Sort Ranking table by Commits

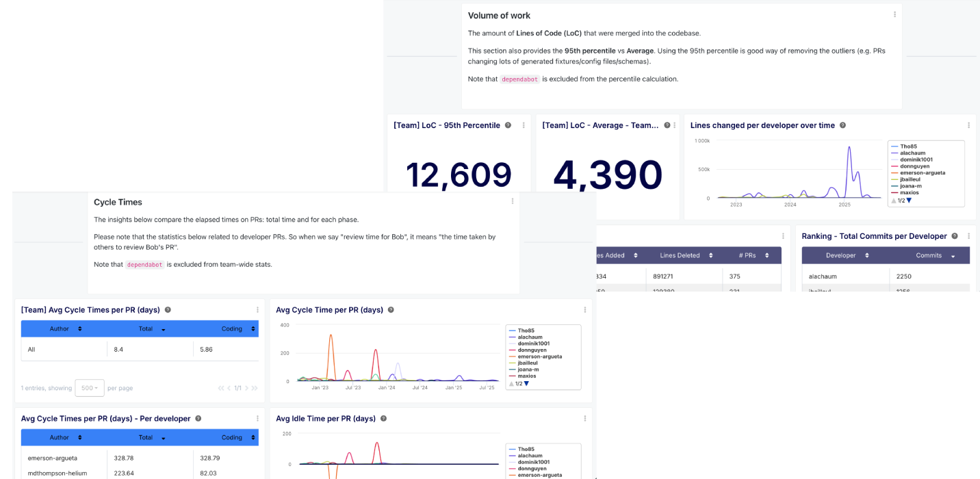click(x=930, y=255)
